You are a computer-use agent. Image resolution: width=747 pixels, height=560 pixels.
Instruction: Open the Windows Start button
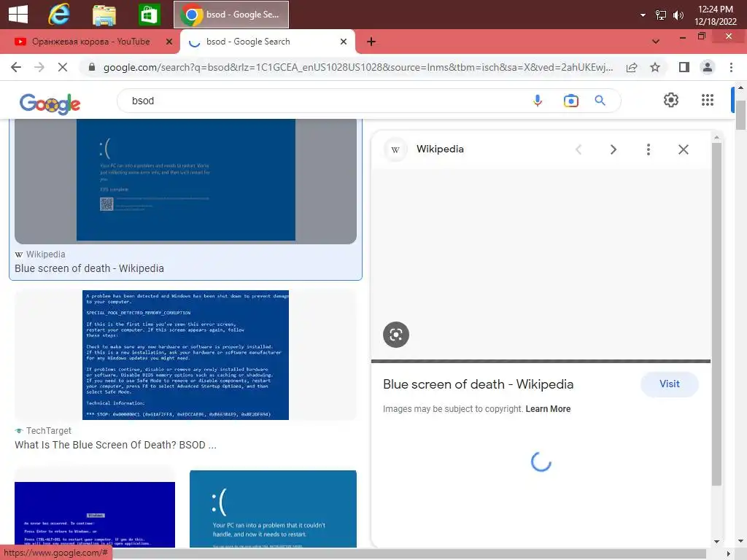[18, 15]
